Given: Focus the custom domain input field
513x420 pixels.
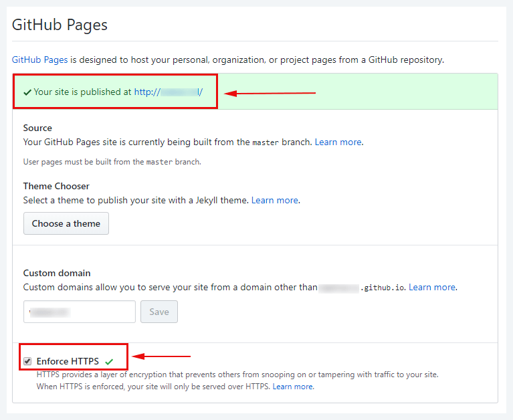Looking at the screenshot, I should 80,312.
